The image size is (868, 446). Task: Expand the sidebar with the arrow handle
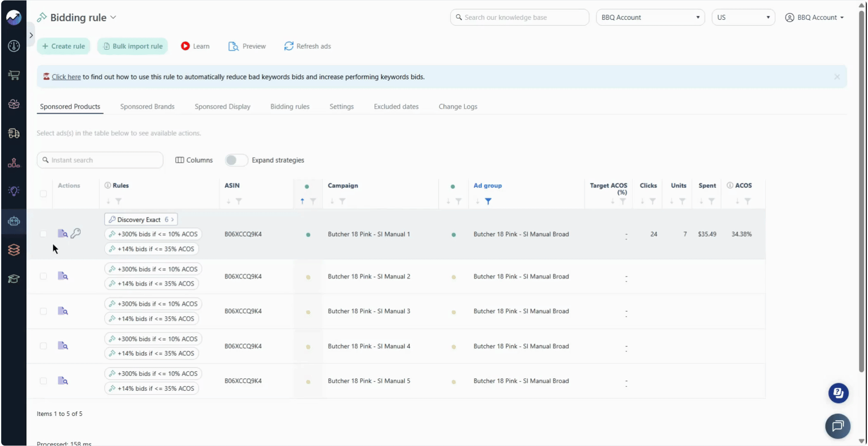click(31, 36)
